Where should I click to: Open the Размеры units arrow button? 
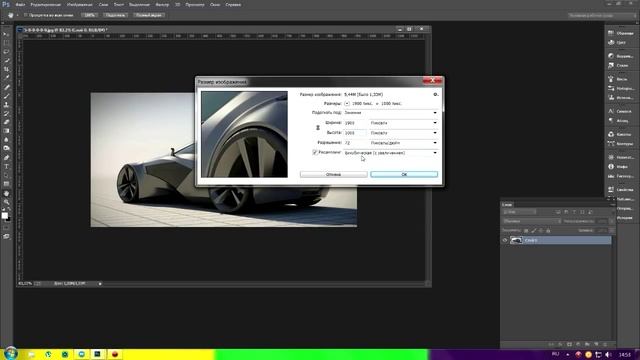(347, 104)
